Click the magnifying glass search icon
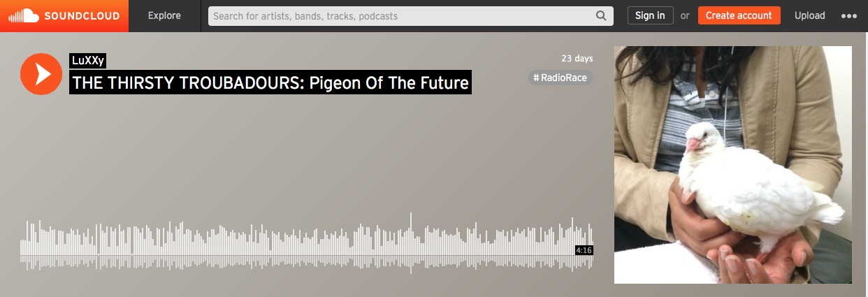868x297 pixels. pyautogui.click(x=601, y=15)
